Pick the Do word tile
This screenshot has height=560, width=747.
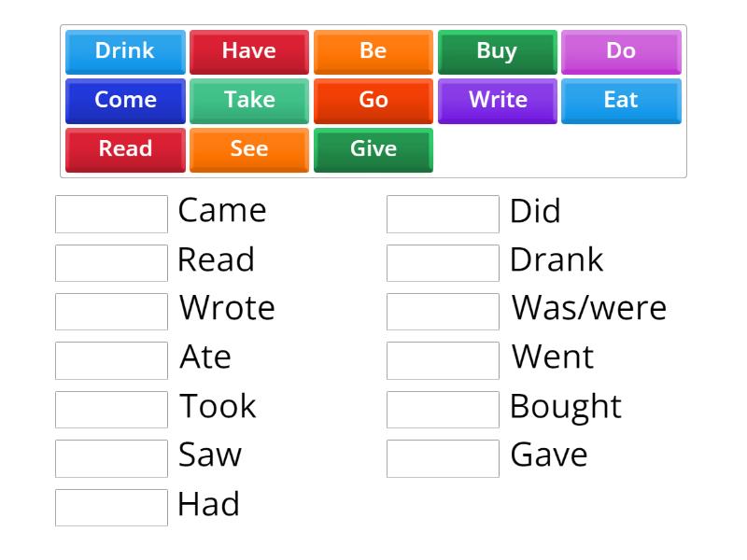tap(621, 51)
